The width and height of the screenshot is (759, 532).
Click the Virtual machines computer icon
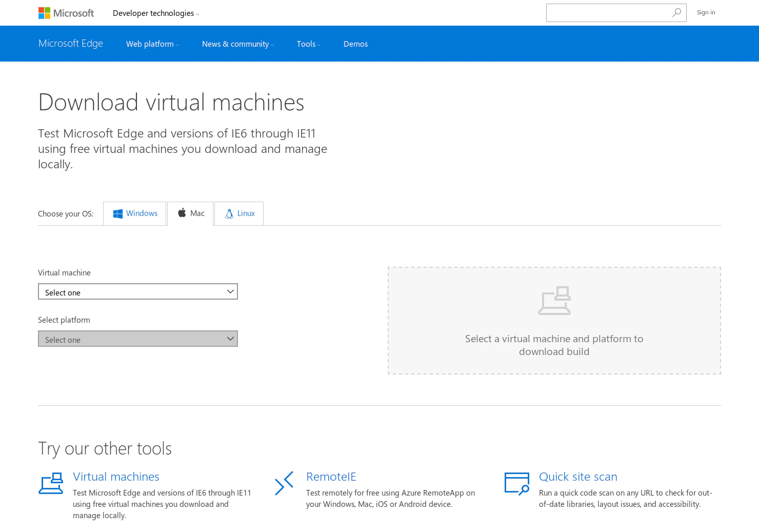click(51, 483)
